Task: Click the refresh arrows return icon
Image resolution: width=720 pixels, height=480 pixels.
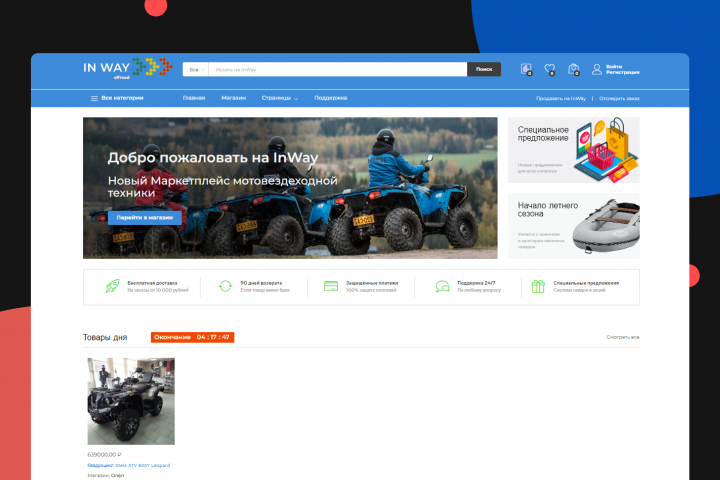Action: pyautogui.click(x=225, y=286)
